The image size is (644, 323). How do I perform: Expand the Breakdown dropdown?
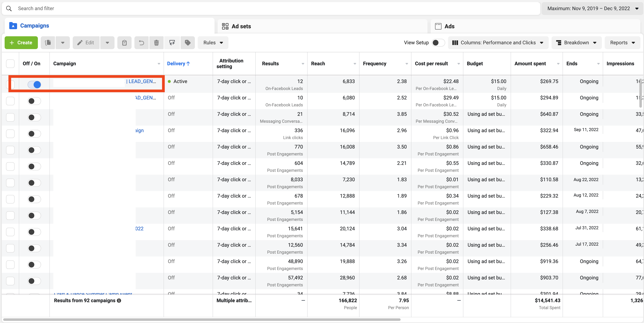tap(576, 43)
